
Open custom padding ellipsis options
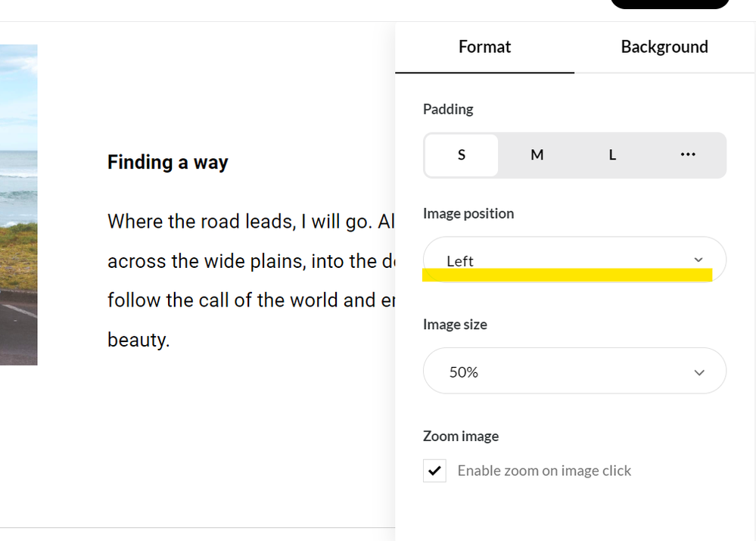tap(687, 155)
